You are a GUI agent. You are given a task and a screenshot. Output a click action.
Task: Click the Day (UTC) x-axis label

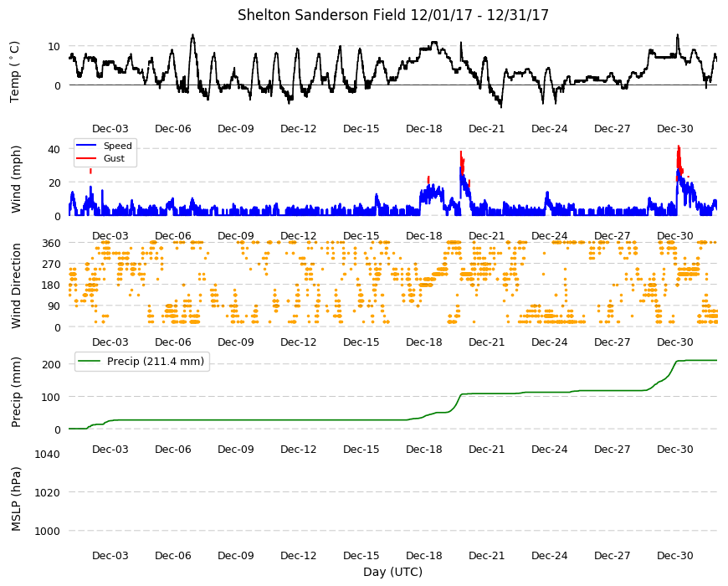392,572
